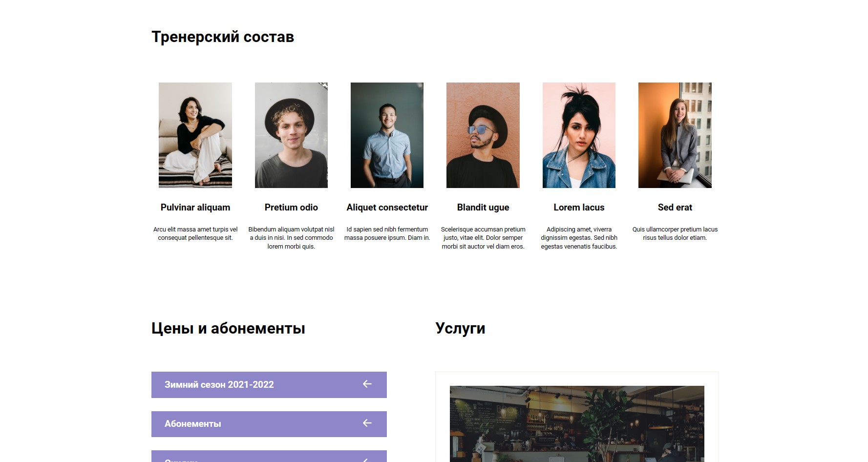Expand the partially visible third purple accordion
The image size is (868, 462).
(x=269, y=456)
